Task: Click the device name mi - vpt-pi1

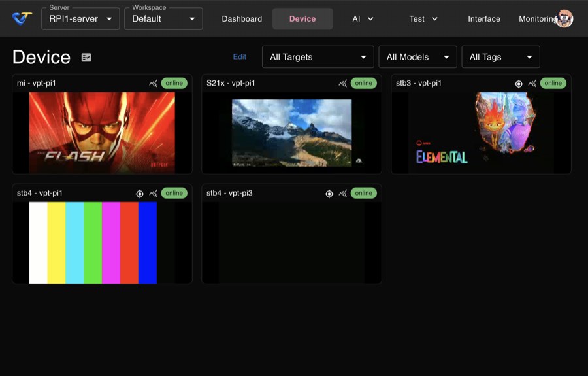Action: 37,83
